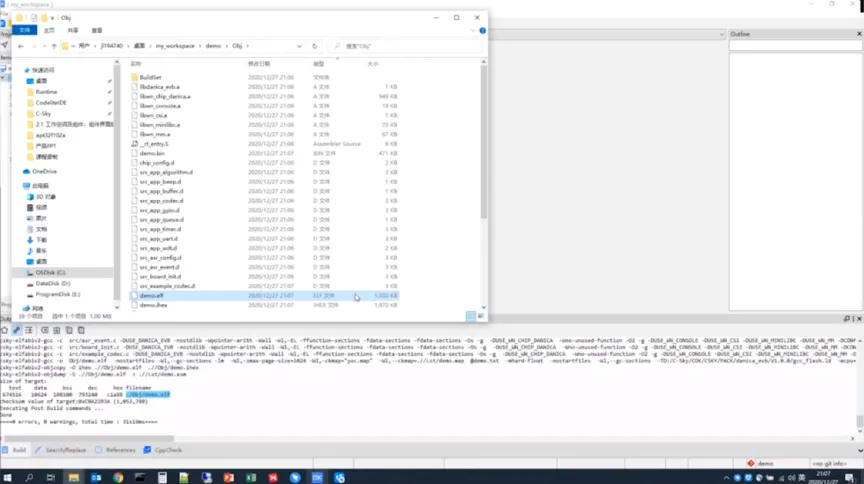Open OneDrive in navigation pane

click(44, 171)
